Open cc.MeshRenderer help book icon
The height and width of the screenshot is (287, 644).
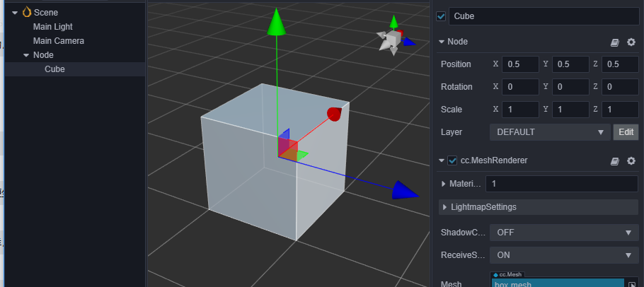615,161
